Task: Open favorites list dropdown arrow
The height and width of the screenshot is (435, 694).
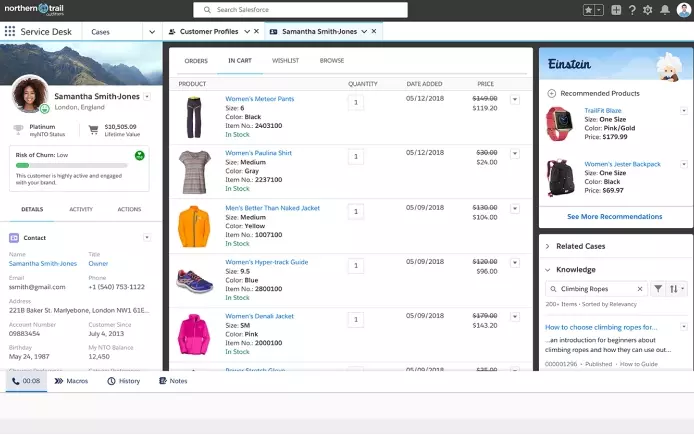Action: pos(599,10)
